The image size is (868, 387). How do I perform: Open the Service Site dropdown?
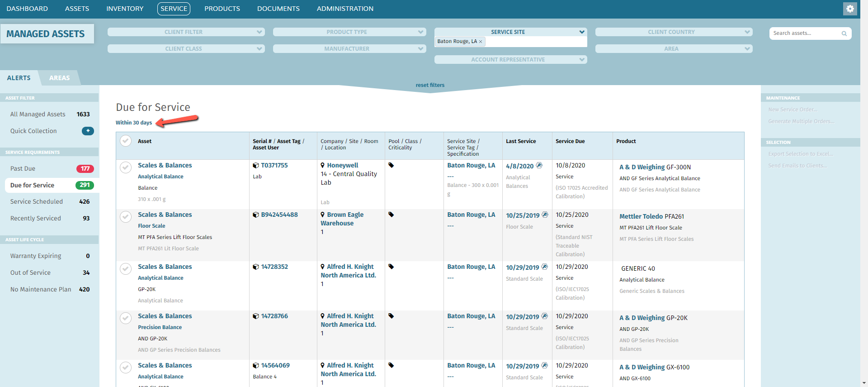(x=511, y=32)
